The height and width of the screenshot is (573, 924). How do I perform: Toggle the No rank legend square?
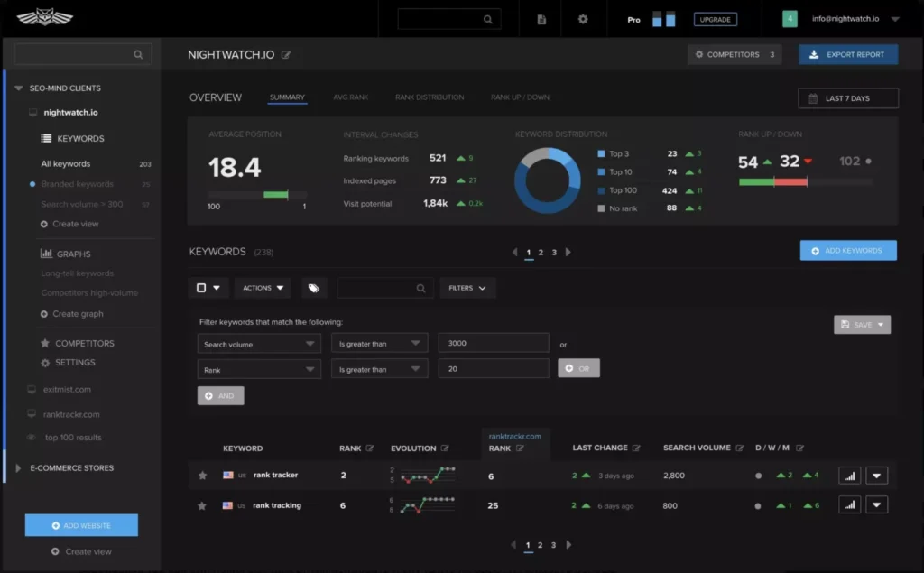coord(601,208)
